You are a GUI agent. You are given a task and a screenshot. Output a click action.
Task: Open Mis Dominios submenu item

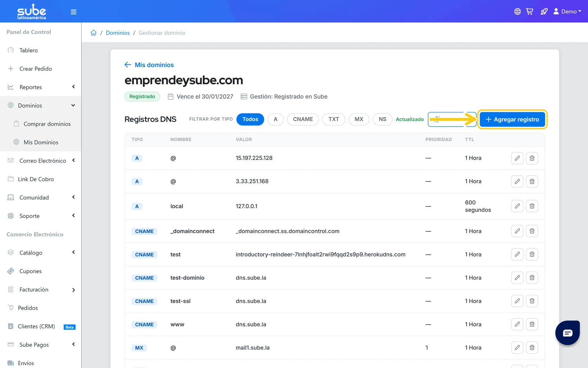tap(40, 142)
